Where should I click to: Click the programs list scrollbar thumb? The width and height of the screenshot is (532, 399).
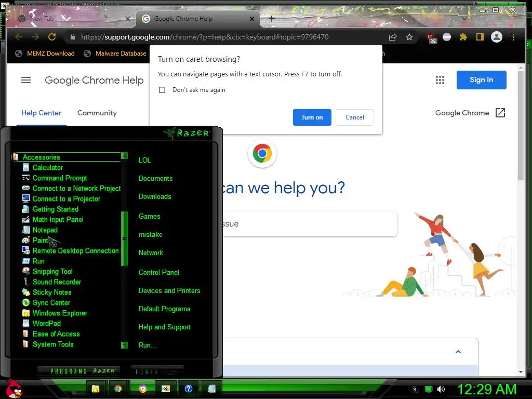[x=124, y=238]
